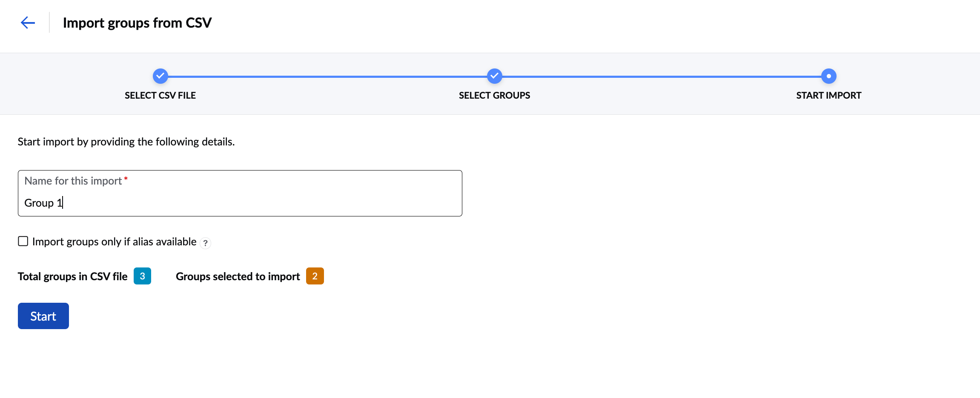Viewport: 980px width, 398px height.
Task: Click the "Import groups only if alias available" label
Action: (114, 242)
